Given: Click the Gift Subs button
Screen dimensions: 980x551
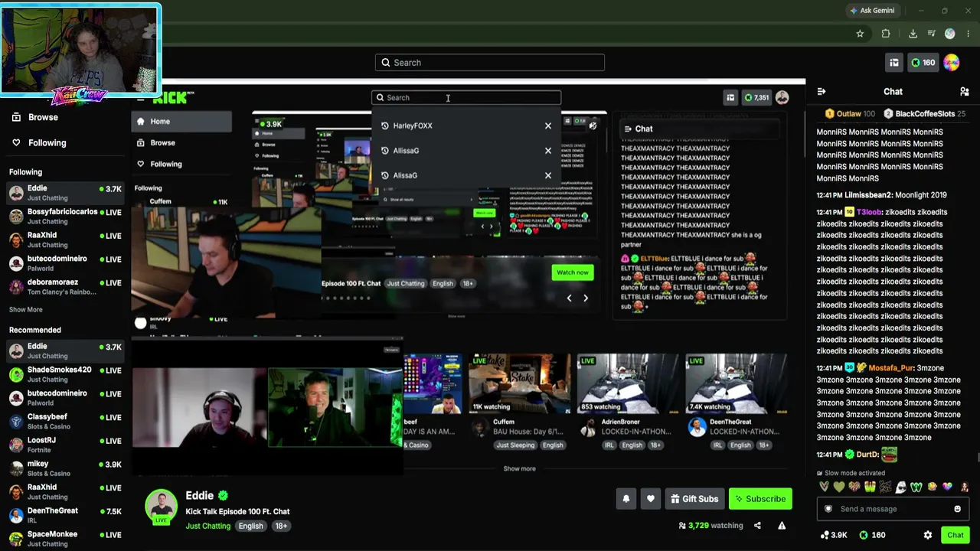Looking at the screenshot, I should tap(694, 499).
